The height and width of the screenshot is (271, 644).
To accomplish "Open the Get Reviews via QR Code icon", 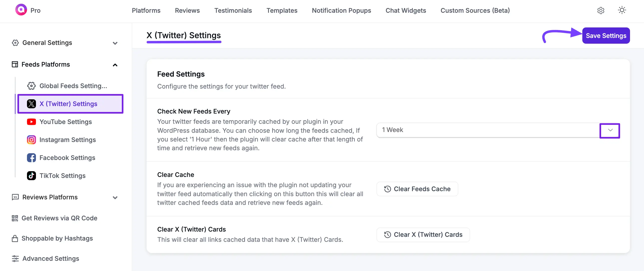I will 15,218.
